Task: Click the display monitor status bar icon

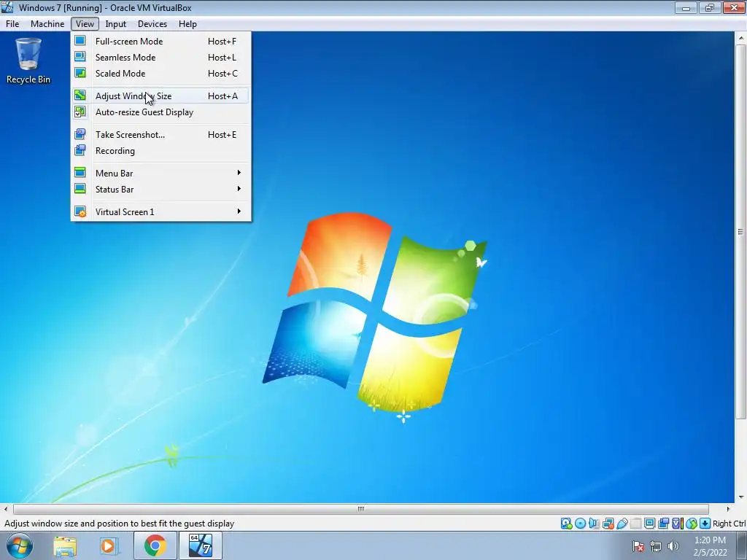Action: pyautogui.click(x=649, y=524)
